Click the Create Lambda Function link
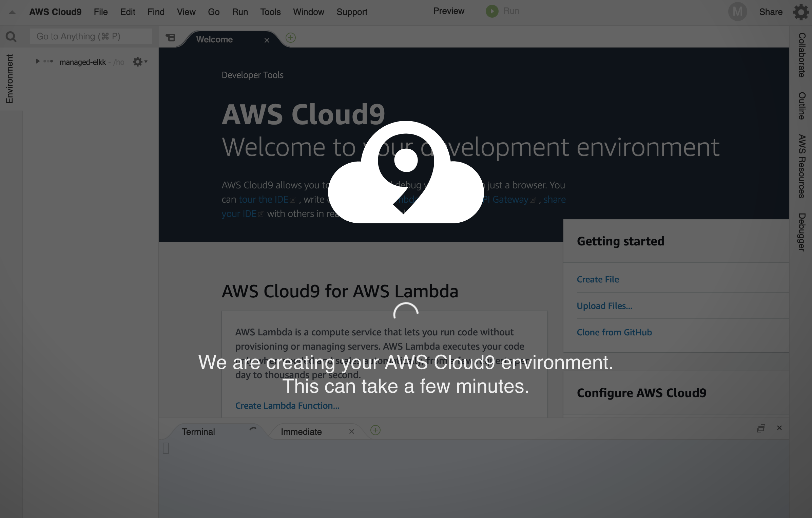812x518 pixels. point(287,406)
